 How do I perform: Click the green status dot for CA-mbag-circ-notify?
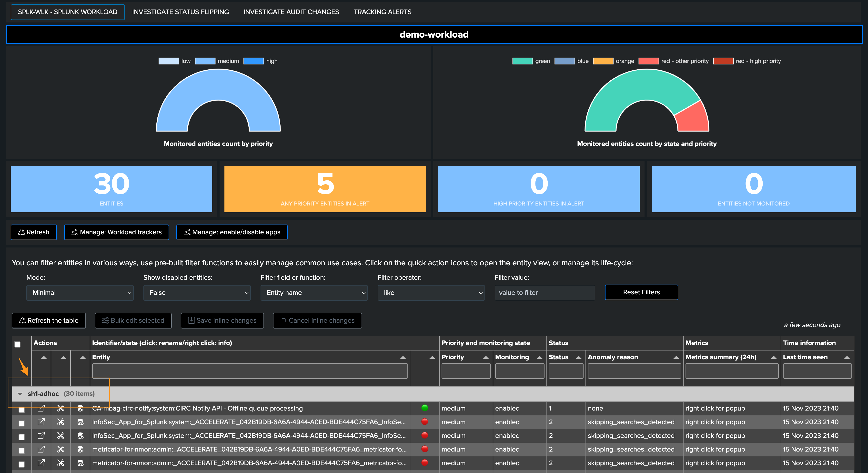pyautogui.click(x=424, y=408)
